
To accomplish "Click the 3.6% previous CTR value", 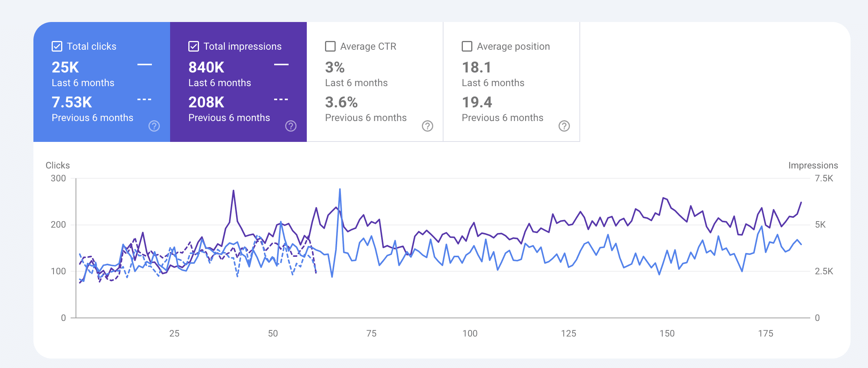I will coord(341,102).
